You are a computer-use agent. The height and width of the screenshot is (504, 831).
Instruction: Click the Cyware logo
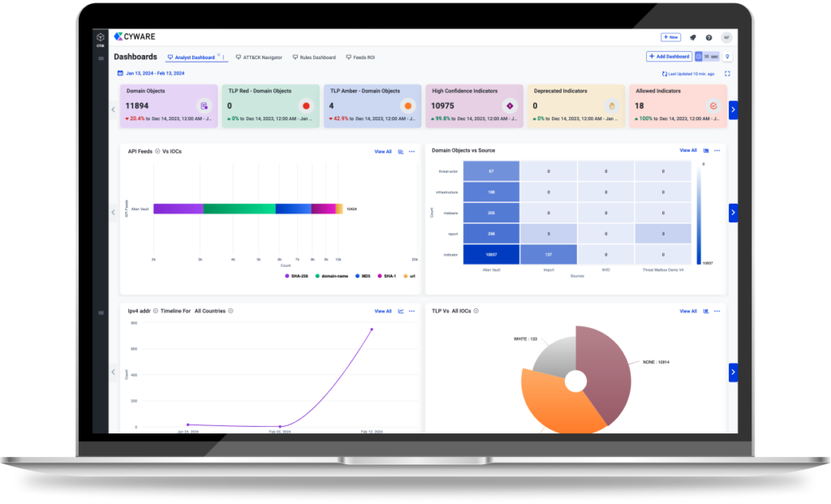pos(135,37)
